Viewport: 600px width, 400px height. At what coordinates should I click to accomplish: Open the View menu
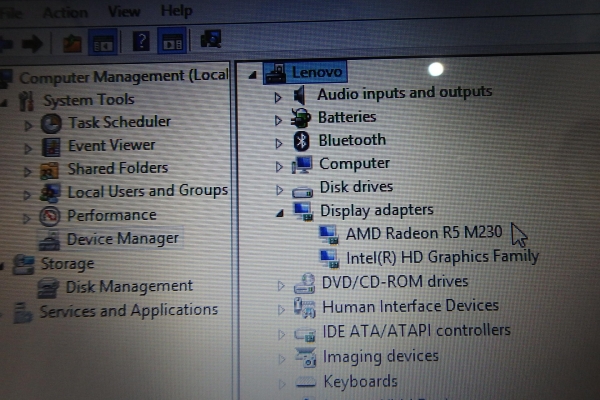[124, 11]
